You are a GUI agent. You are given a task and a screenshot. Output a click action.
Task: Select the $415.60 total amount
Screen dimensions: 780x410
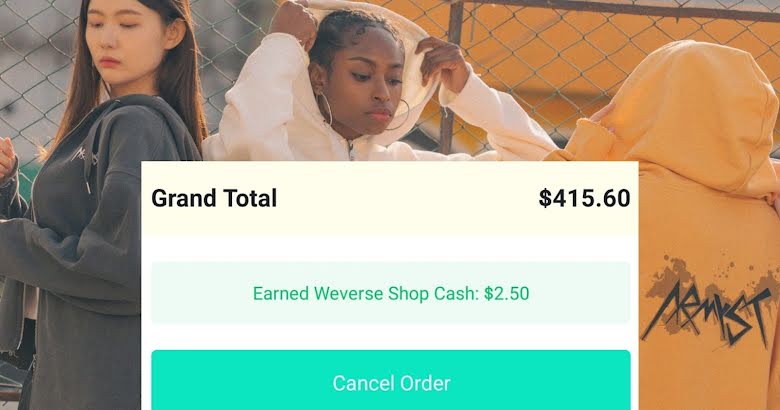point(584,198)
